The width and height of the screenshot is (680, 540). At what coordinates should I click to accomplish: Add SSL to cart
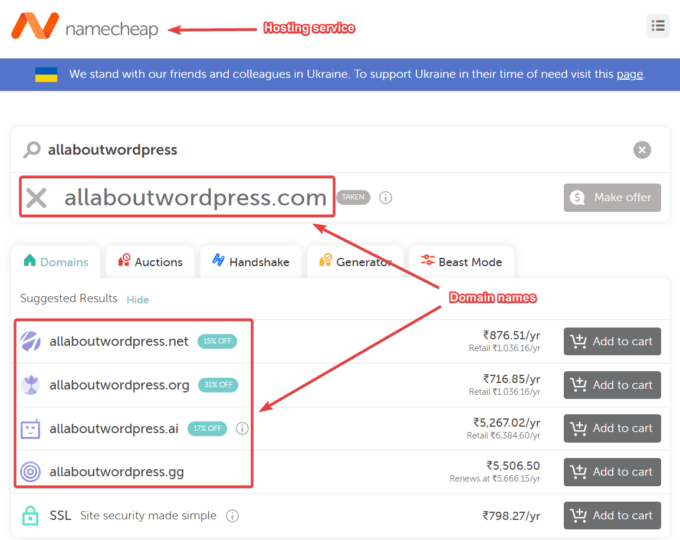tap(612, 515)
